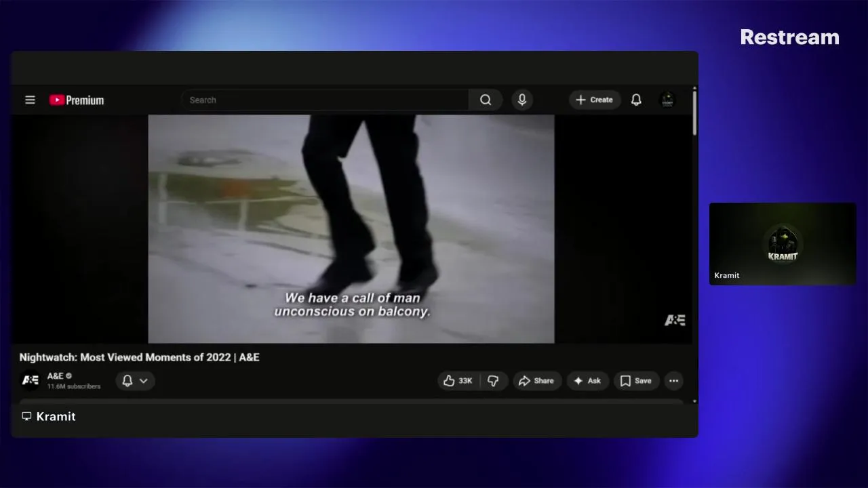Click the 11.6M subscribers text
This screenshot has width=868, height=488.
[x=74, y=386]
